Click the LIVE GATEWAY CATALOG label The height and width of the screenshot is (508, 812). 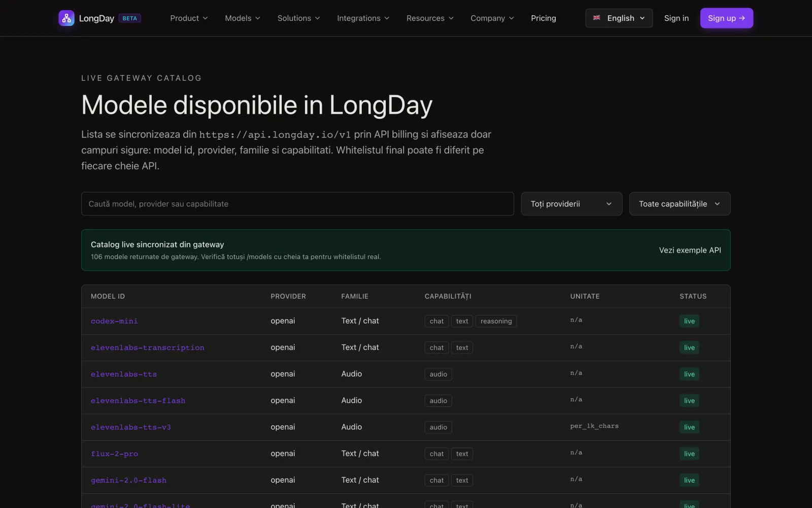pyautogui.click(x=142, y=78)
